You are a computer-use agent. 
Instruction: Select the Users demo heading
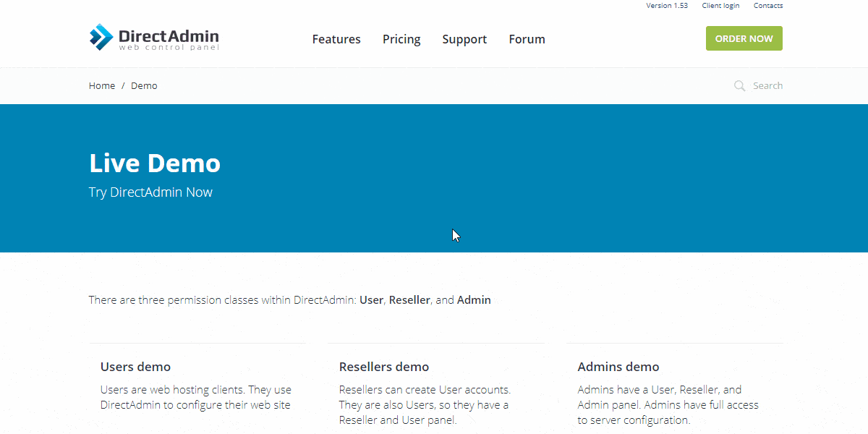coord(135,367)
